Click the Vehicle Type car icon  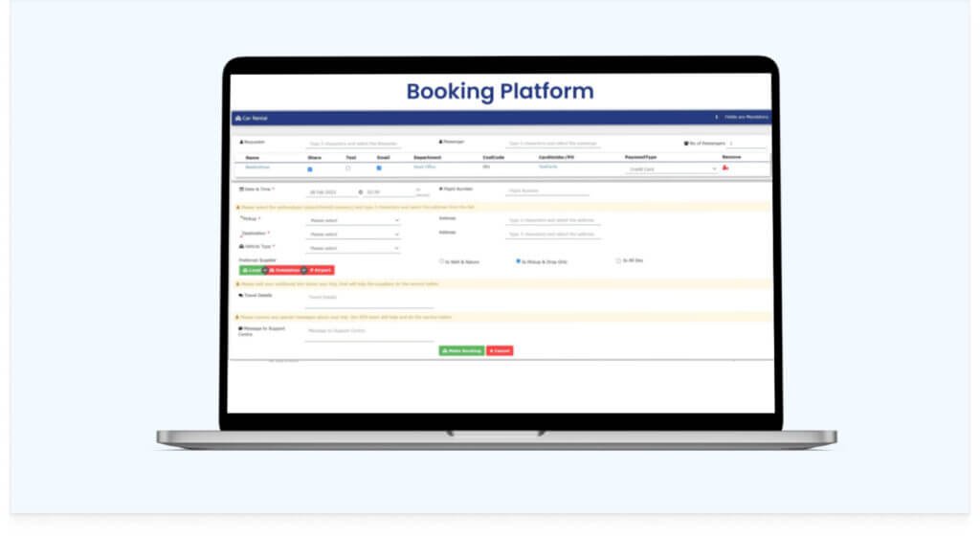241,247
